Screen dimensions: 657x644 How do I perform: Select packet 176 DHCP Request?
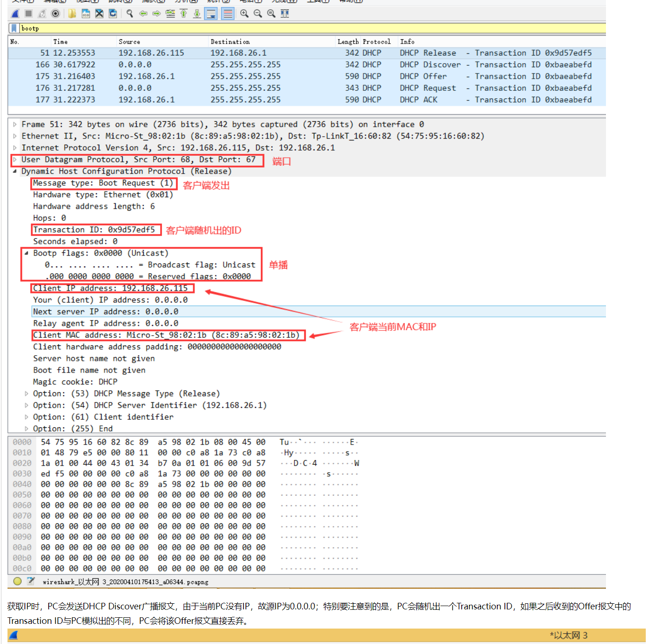(307, 88)
